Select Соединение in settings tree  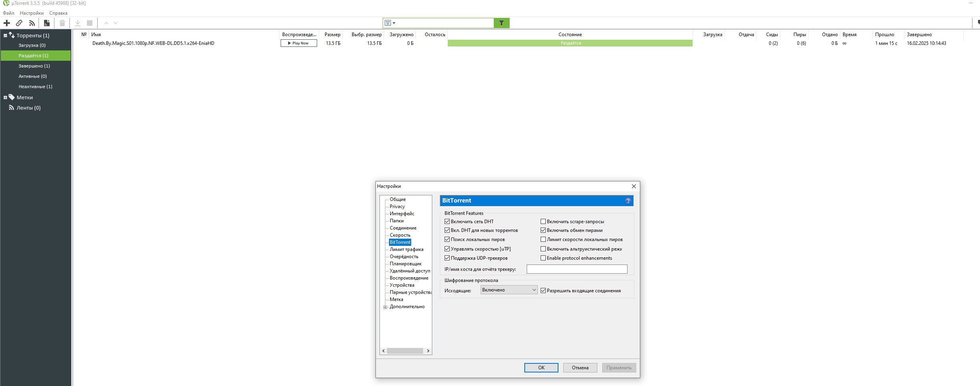pos(403,228)
